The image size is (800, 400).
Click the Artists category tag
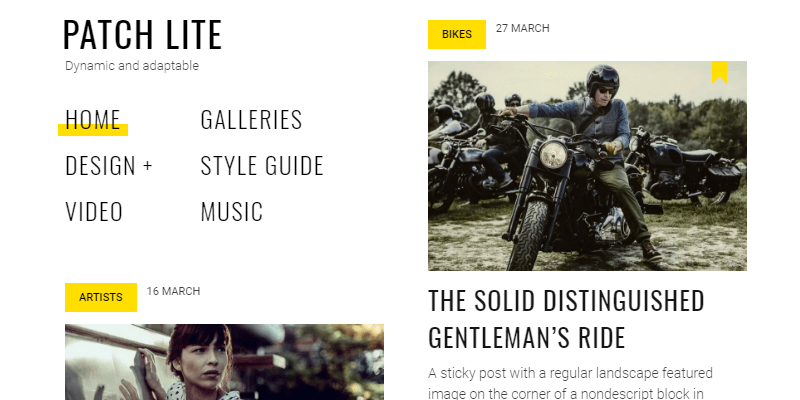tap(101, 297)
